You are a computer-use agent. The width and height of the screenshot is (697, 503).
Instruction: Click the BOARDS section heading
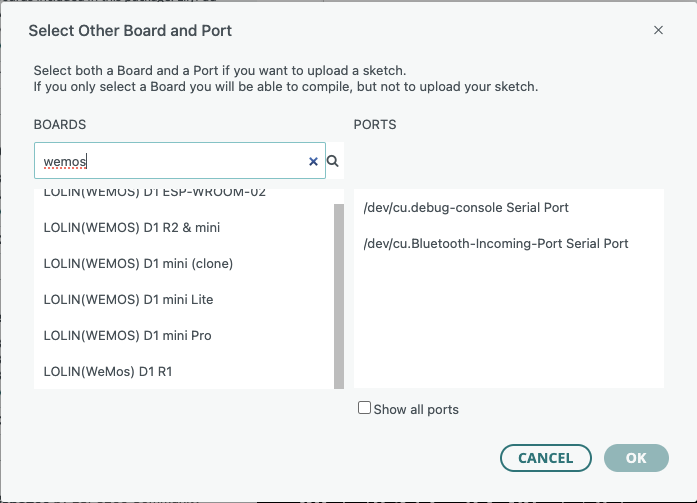pos(60,125)
